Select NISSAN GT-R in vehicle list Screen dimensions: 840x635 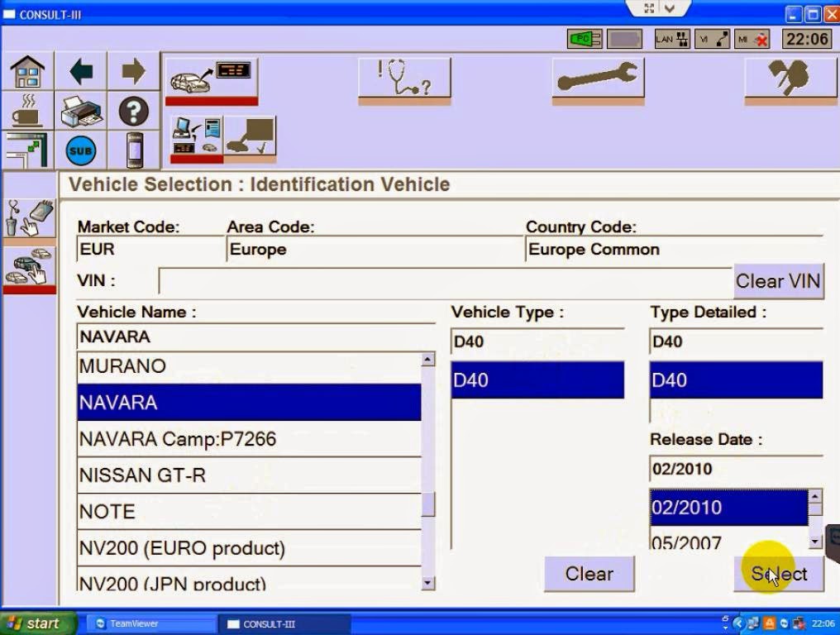pyautogui.click(x=249, y=475)
